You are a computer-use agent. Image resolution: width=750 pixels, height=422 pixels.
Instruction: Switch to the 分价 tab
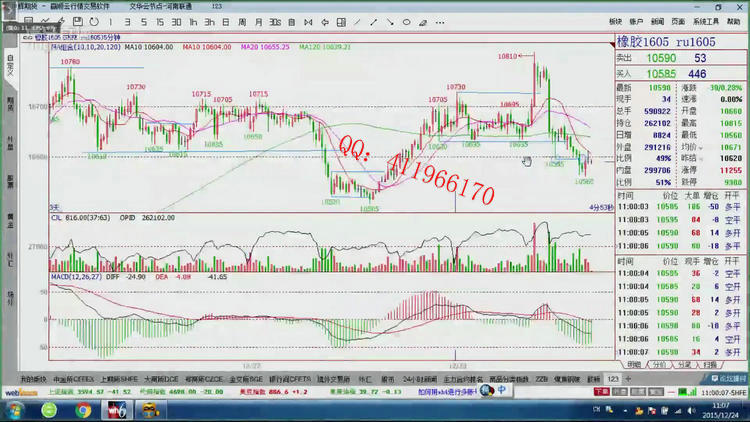pyautogui.click(x=659, y=365)
